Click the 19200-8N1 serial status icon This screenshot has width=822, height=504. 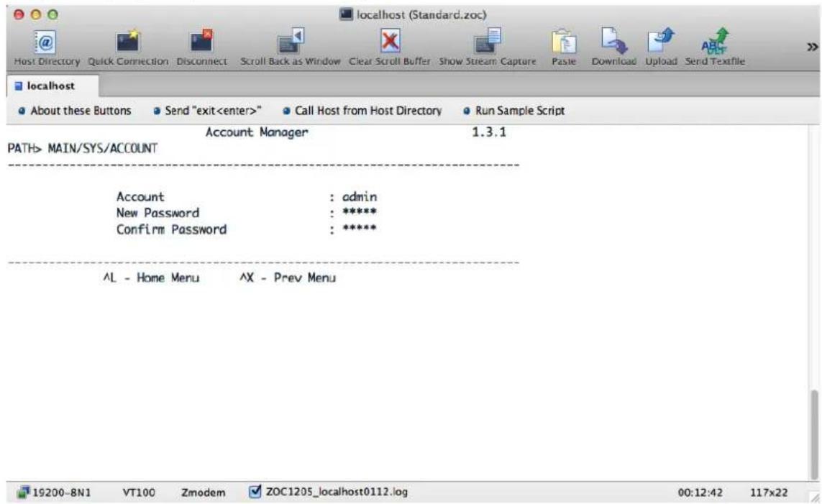tap(23, 492)
